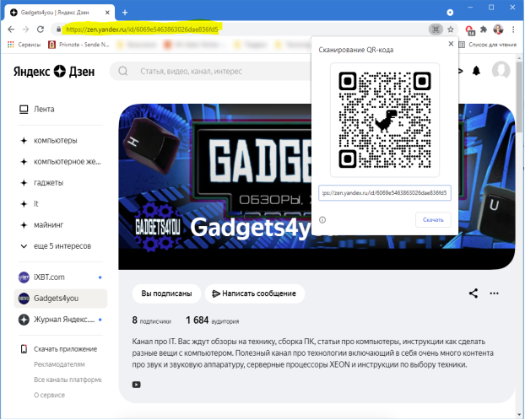Screen dimensions: 525x420
Task: Open the Рекламодателям link
Action: 59,364
